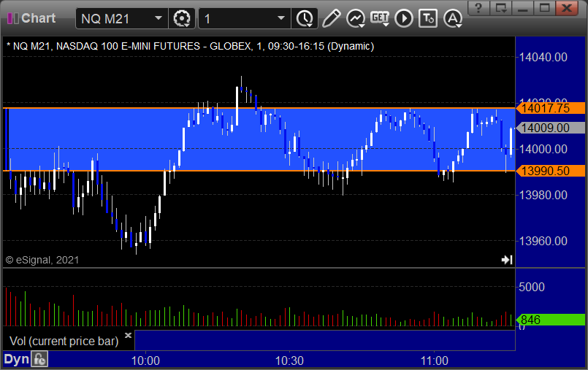Open the text tool icon
This screenshot has height=370, width=588.
click(x=428, y=18)
